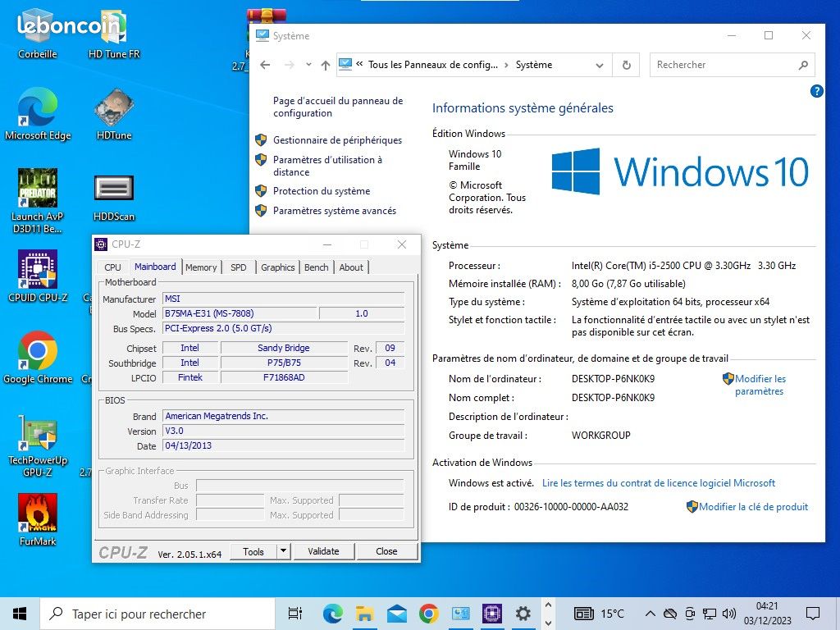The height and width of the screenshot is (630, 840).
Task: Open Paramètres système avancés link
Action: (x=335, y=211)
